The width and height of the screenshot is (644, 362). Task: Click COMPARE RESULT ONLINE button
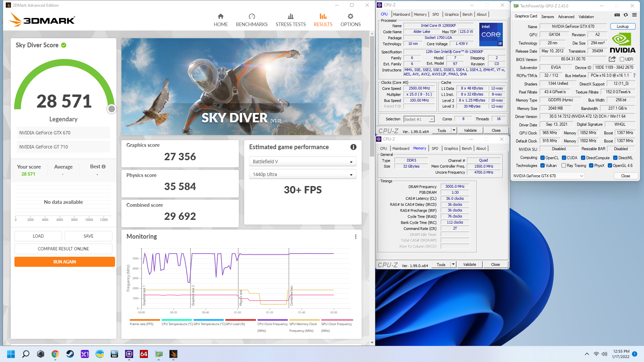[63, 249]
